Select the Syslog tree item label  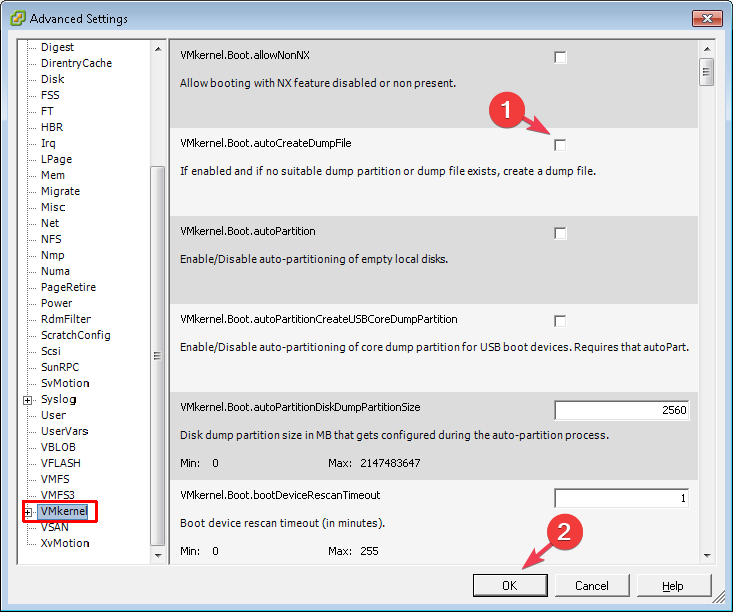[58, 399]
